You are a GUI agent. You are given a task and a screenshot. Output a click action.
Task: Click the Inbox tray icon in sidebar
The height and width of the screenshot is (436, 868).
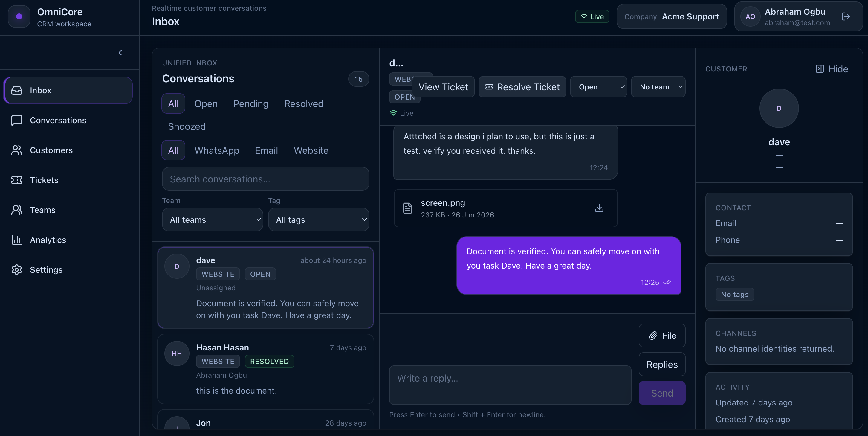16,90
